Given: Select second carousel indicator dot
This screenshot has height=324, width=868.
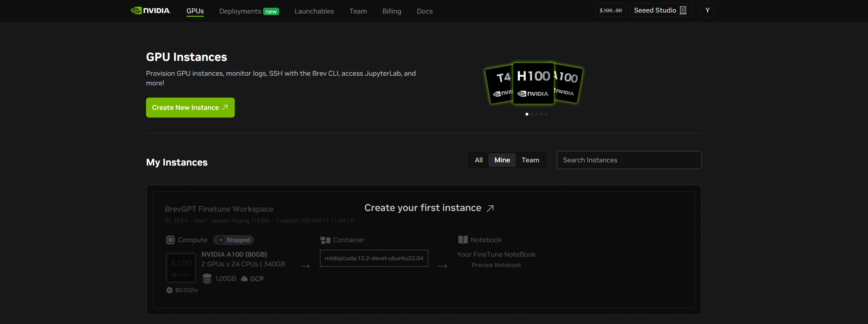Looking at the screenshot, I should (x=532, y=114).
